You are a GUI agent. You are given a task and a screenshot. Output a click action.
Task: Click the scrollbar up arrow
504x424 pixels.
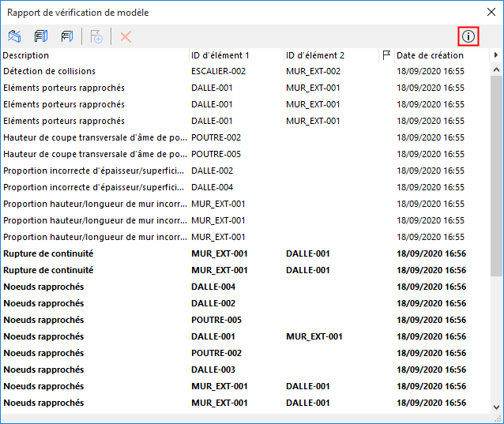(x=496, y=69)
